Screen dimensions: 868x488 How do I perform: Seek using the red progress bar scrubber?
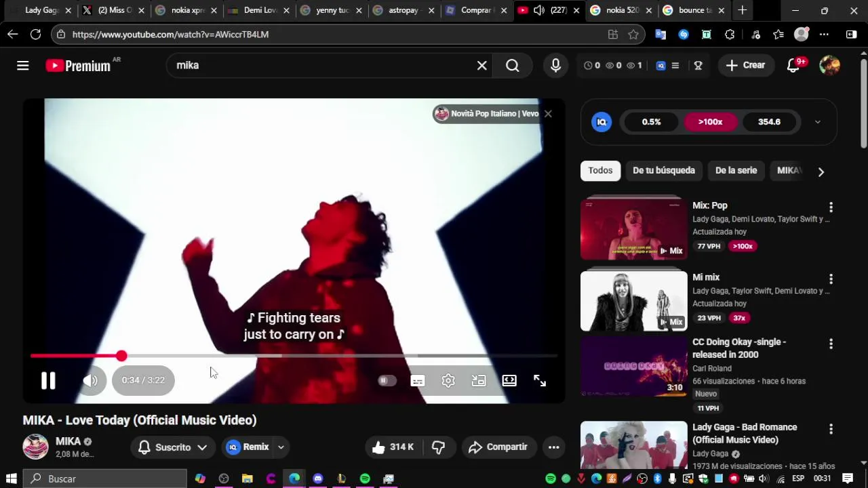pyautogui.click(x=121, y=356)
